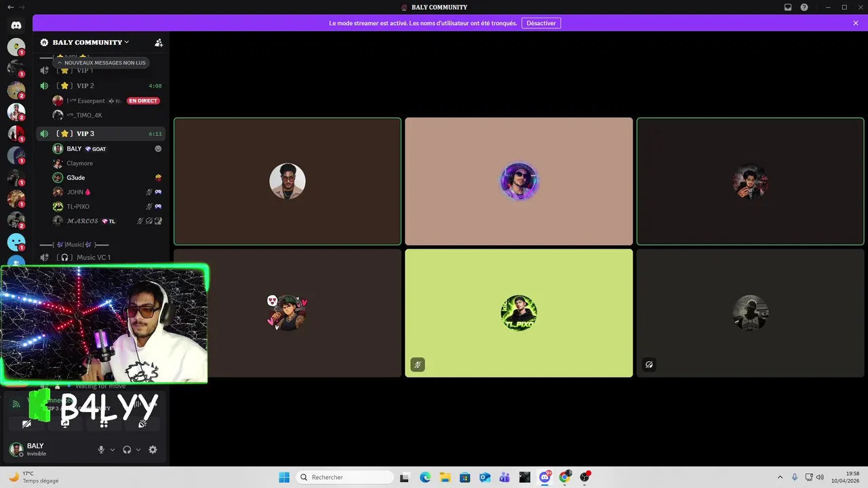
Task: Open user settings gear
Action: click(x=153, y=449)
